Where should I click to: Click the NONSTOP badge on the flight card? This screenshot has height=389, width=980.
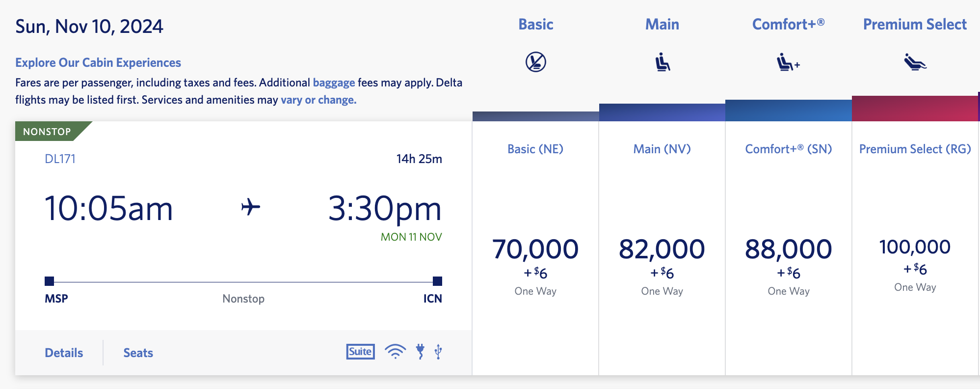[47, 131]
